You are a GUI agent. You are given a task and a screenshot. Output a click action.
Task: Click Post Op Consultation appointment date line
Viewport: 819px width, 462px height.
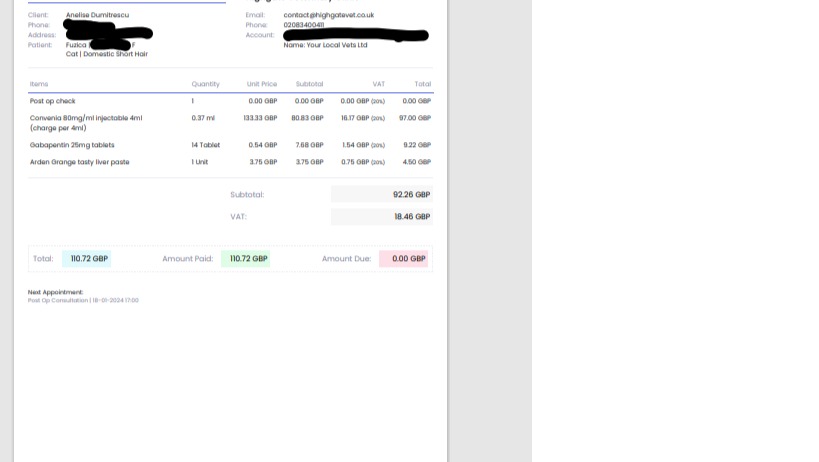(x=83, y=301)
